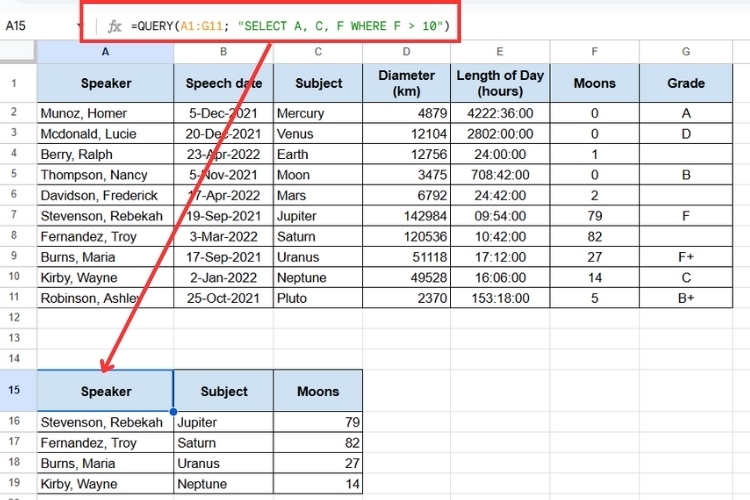
Task: Click Neptune in the query result row 19
Action: [223, 484]
